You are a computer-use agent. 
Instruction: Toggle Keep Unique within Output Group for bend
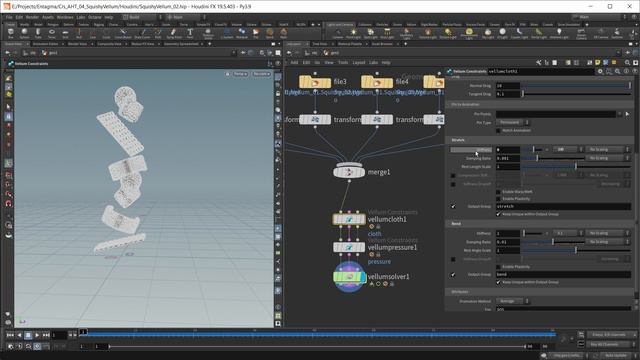pos(498,282)
